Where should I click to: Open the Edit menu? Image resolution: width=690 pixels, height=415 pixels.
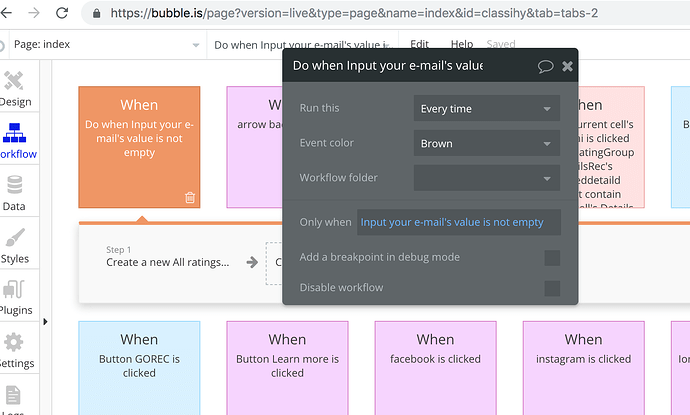(419, 44)
